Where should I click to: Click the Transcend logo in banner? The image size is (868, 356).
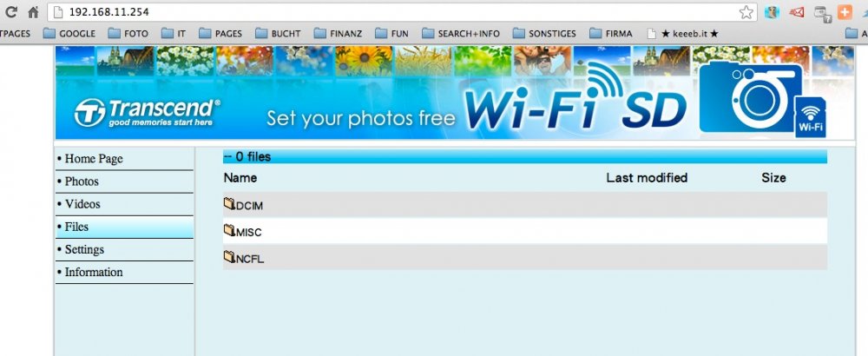[x=148, y=112]
